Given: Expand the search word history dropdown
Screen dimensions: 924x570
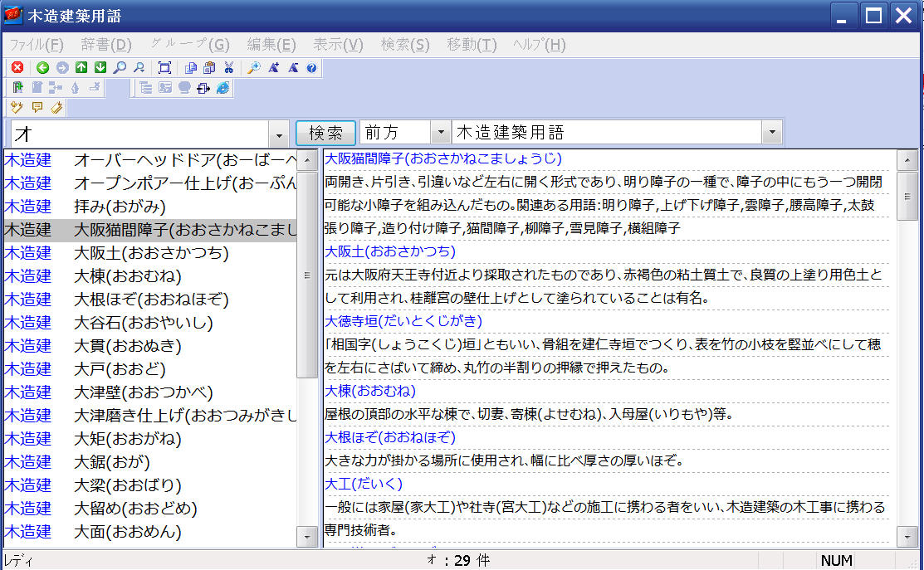Looking at the screenshot, I should click(279, 134).
